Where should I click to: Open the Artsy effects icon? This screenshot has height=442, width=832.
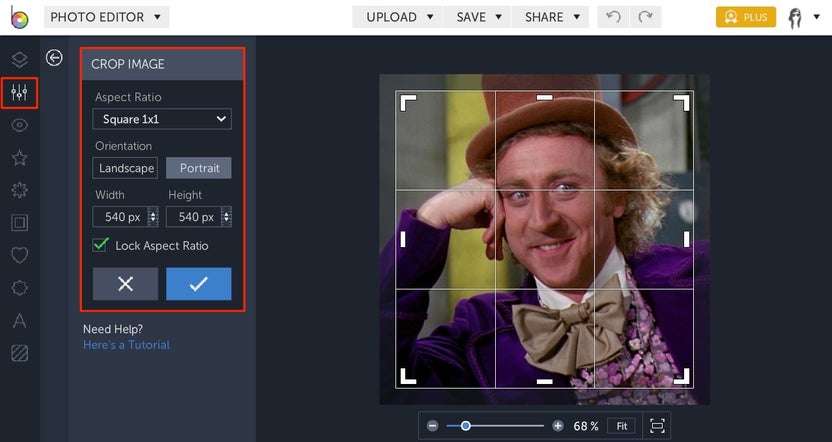tap(20, 190)
